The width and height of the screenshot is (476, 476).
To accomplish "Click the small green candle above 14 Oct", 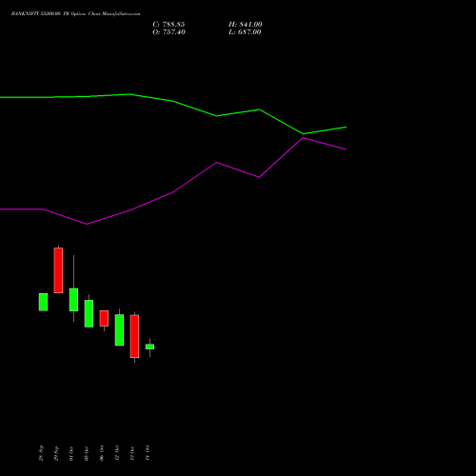I will tap(149, 347).
